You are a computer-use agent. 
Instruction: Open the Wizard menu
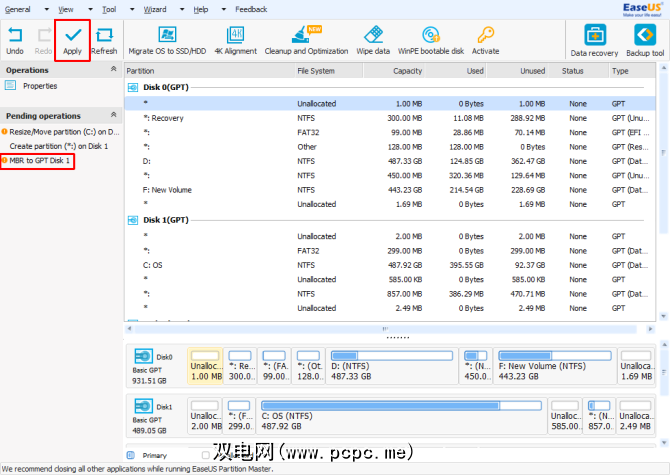point(155,9)
